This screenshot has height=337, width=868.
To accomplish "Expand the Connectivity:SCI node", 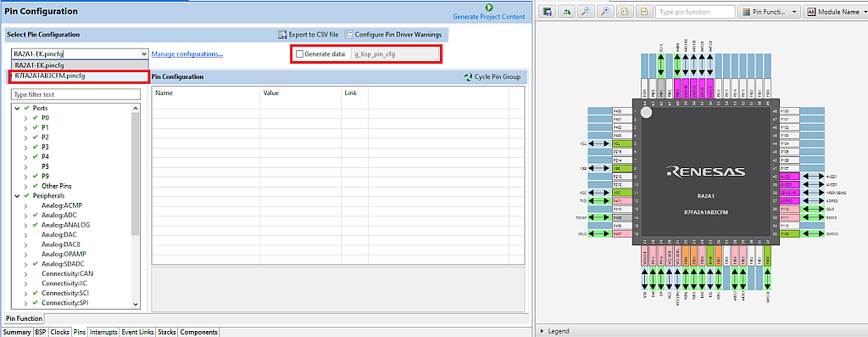I will pos(25,293).
